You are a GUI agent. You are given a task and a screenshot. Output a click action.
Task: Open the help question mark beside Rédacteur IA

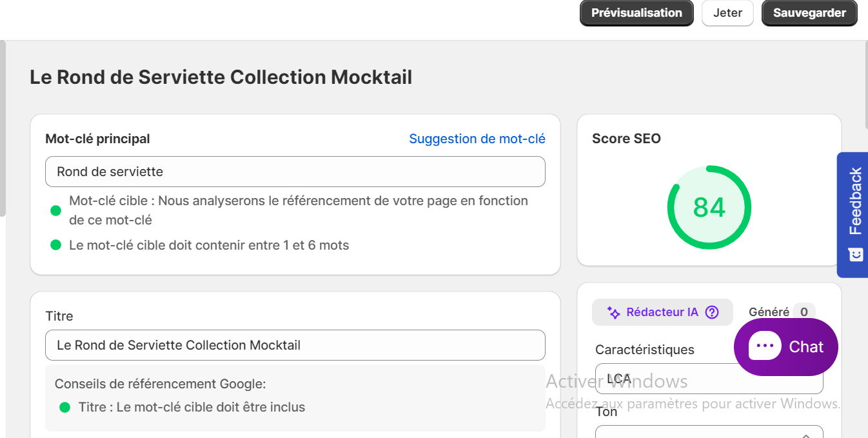712,312
